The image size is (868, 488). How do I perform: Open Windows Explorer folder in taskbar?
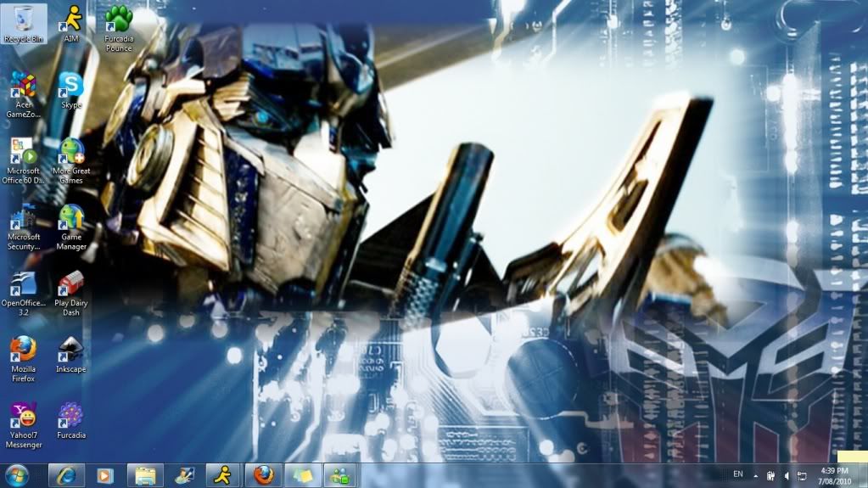145,475
